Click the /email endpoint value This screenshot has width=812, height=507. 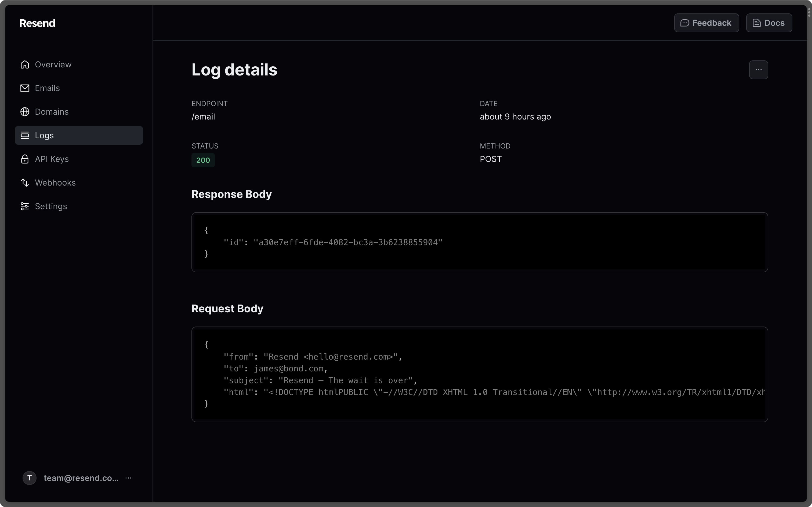point(203,117)
